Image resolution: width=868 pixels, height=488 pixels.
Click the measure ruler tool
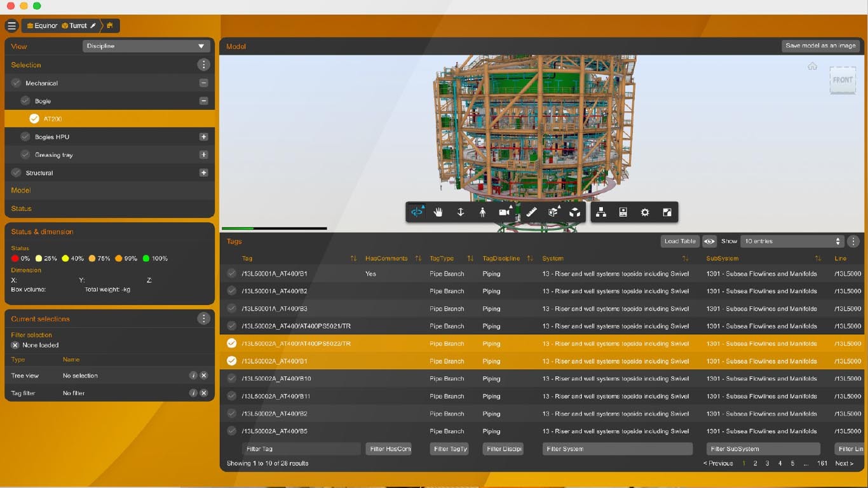[532, 212]
